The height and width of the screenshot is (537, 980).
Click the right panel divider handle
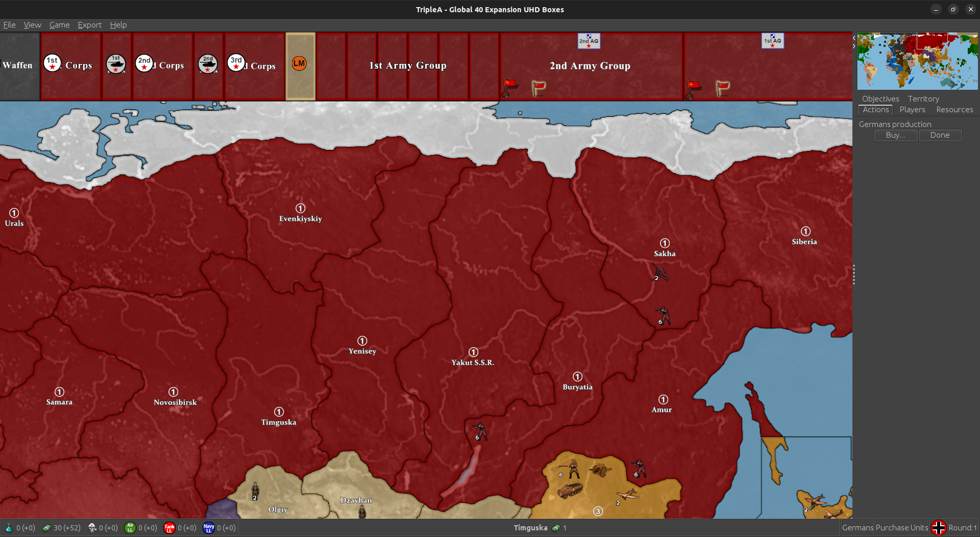853,275
